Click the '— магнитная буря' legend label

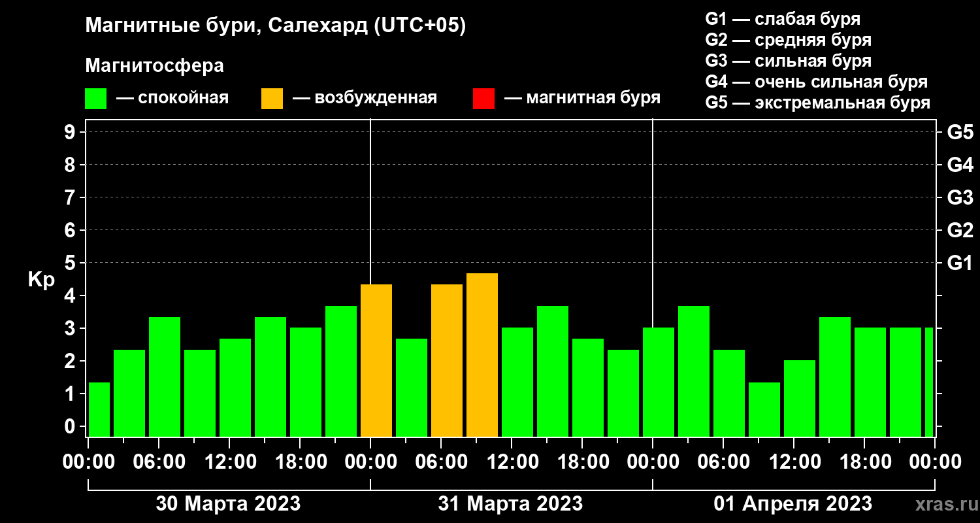[x=582, y=99]
